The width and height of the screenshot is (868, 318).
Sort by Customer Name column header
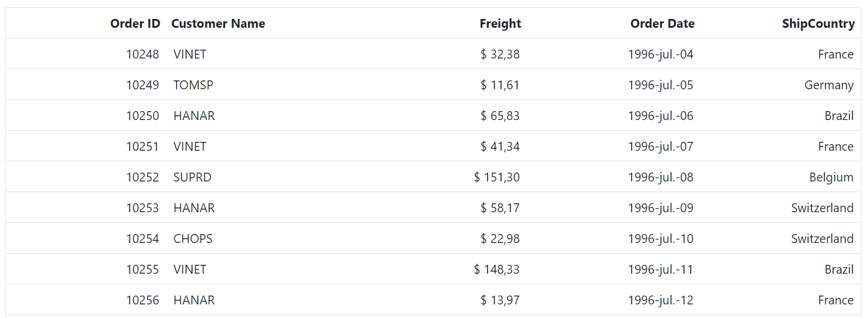click(218, 24)
